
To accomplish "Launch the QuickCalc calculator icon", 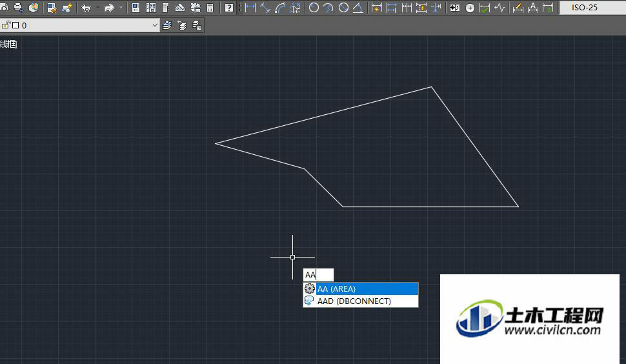I will point(210,7).
